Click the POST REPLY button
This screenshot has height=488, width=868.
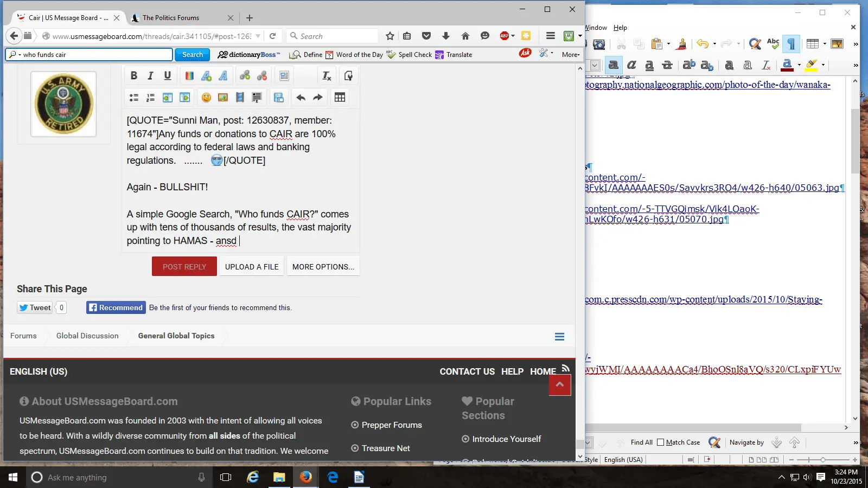[x=184, y=267]
